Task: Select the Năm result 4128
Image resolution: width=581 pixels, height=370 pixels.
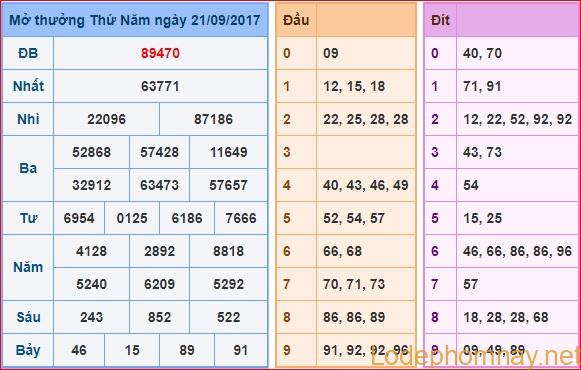Action: tap(92, 251)
